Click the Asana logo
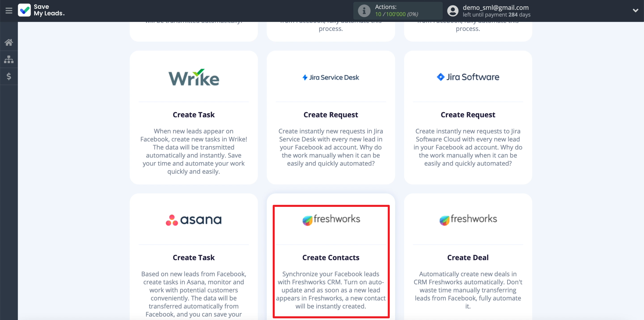The width and height of the screenshot is (644, 320). coord(194,220)
